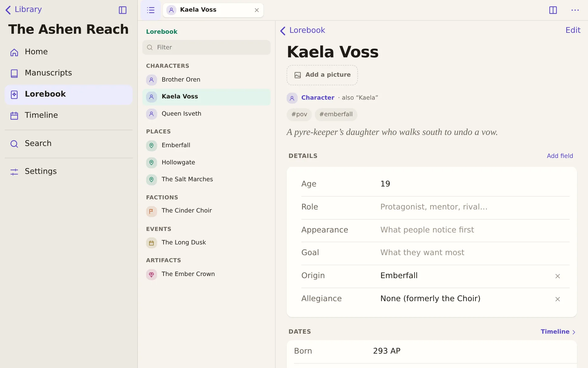Go back via Lorebook chevron link

tap(303, 30)
